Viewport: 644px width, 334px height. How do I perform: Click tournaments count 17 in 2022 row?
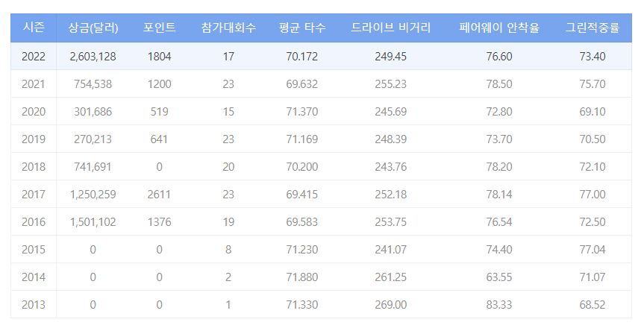point(228,56)
